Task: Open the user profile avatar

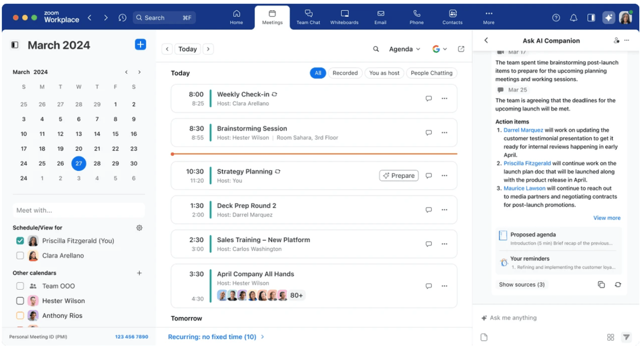Action: (x=626, y=18)
